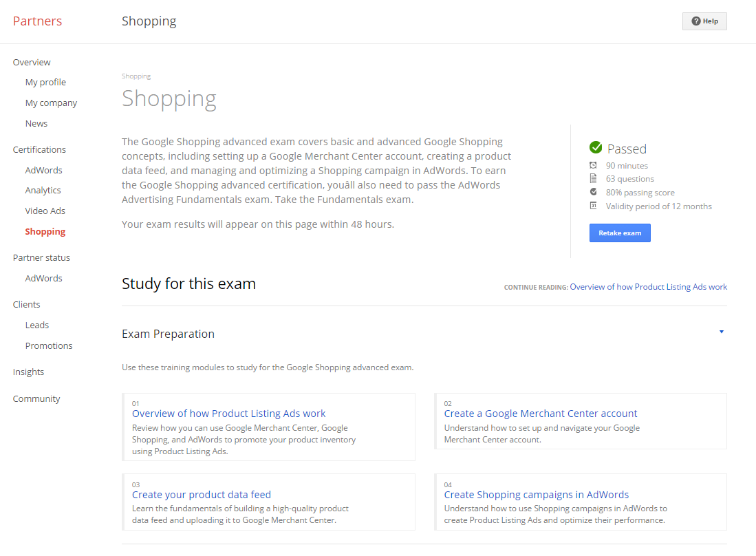Open My company in the sidebar
The height and width of the screenshot is (556, 756).
(51, 103)
